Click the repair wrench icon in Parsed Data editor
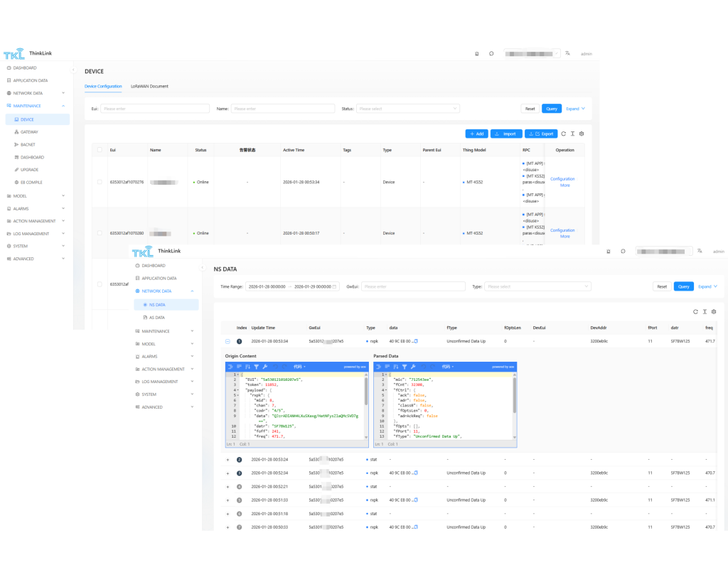This screenshot has height=582, width=728. click(413, 367)
